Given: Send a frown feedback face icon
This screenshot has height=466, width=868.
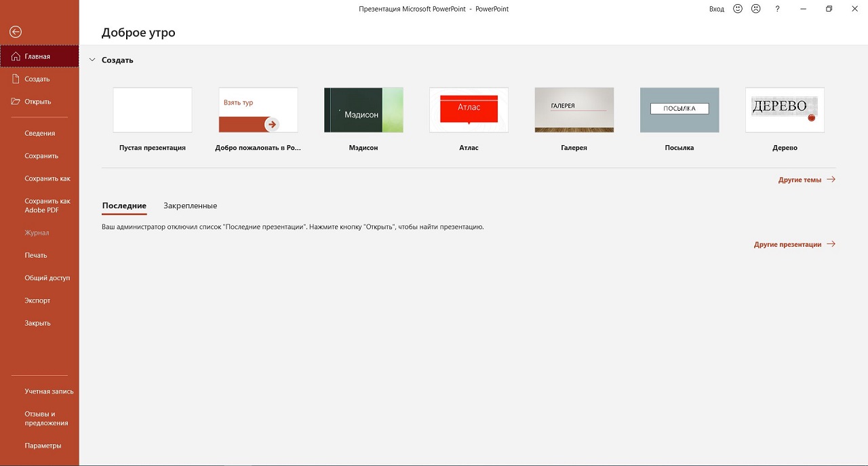Looking at the screenshot, I should (x=755, y=9).
